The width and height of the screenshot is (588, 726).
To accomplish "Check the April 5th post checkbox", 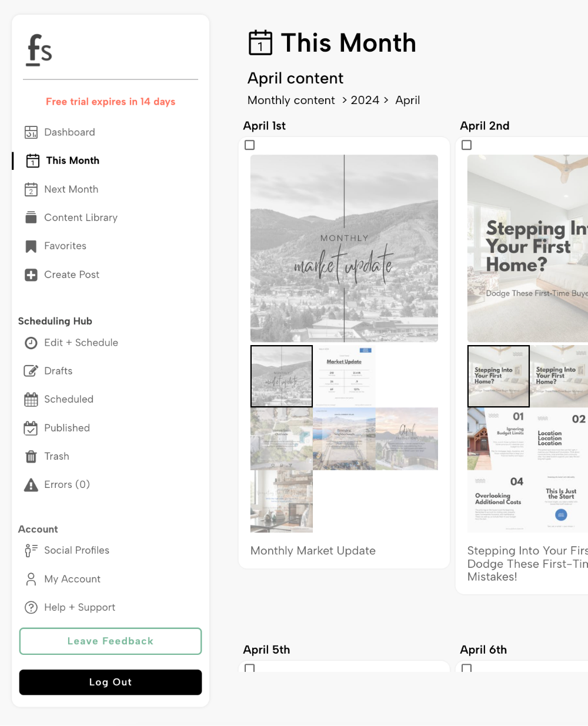I will pyautogui.click(x=250, y=668).
